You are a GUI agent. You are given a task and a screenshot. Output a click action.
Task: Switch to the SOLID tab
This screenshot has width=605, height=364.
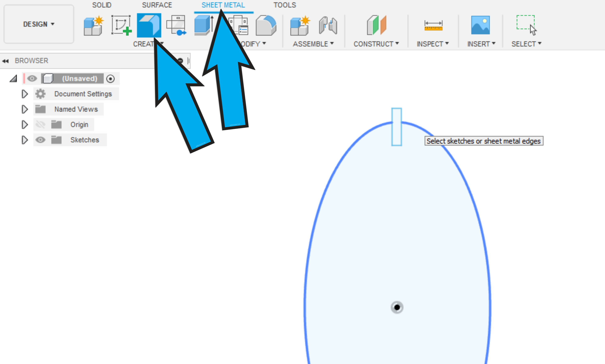[102, 5]
